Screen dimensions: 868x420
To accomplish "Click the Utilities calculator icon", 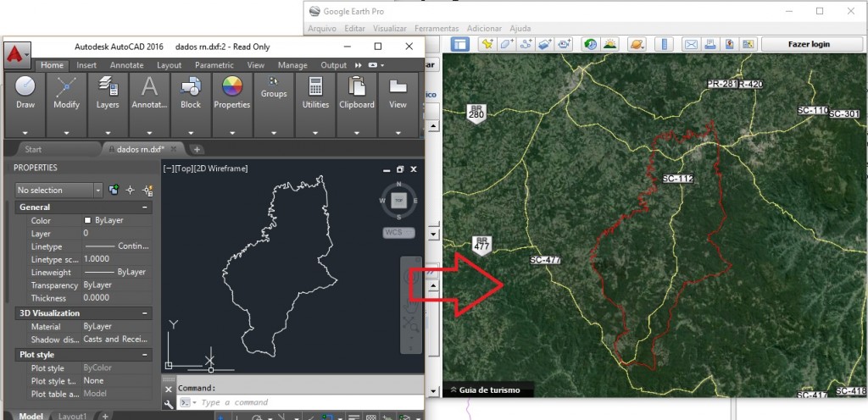I will point(315,87).
